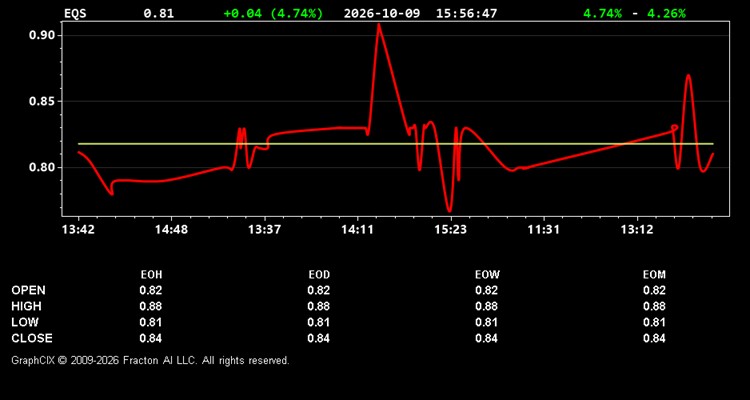Click the CLOSE value under EOD
The width and height of the screenshot is (750, 400).
(x=319, y=338)
